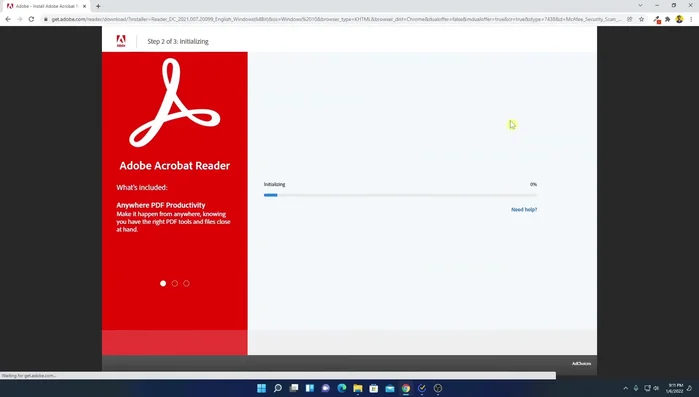
Task: Open the Windows Start menu
Action: (x=262, y=388)
